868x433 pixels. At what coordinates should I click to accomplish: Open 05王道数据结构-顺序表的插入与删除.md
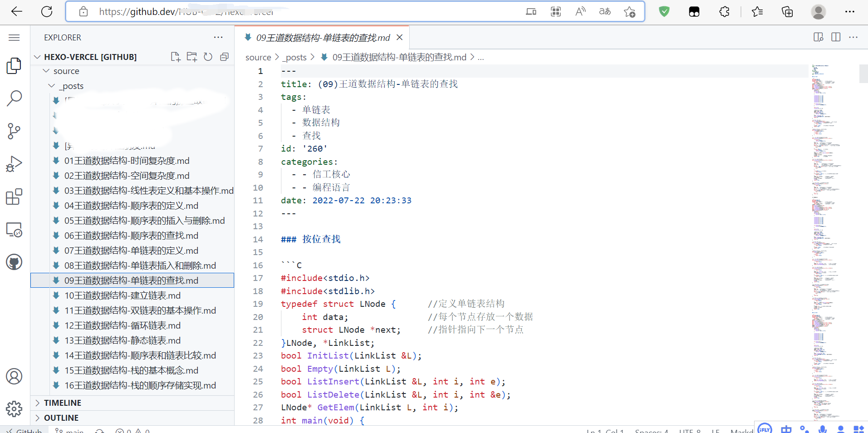(x=145, y=221)
